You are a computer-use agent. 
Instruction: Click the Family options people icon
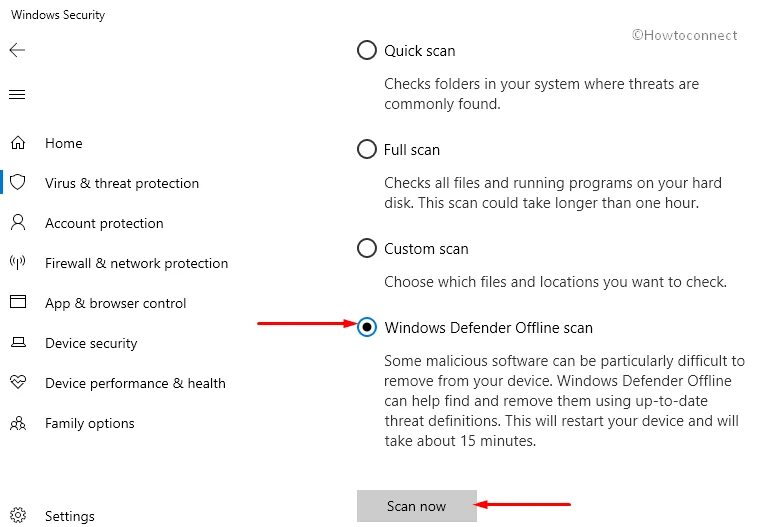click(18, 423)
